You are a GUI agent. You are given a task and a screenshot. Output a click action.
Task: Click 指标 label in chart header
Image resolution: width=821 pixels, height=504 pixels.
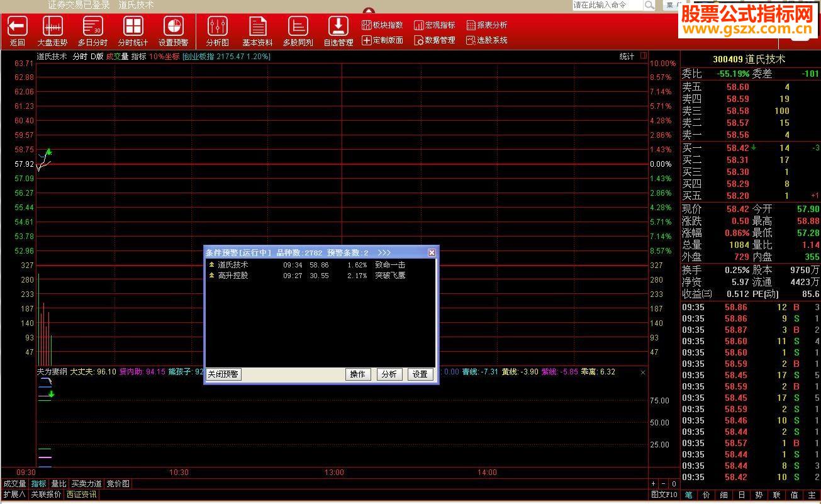tap(138, 57)
